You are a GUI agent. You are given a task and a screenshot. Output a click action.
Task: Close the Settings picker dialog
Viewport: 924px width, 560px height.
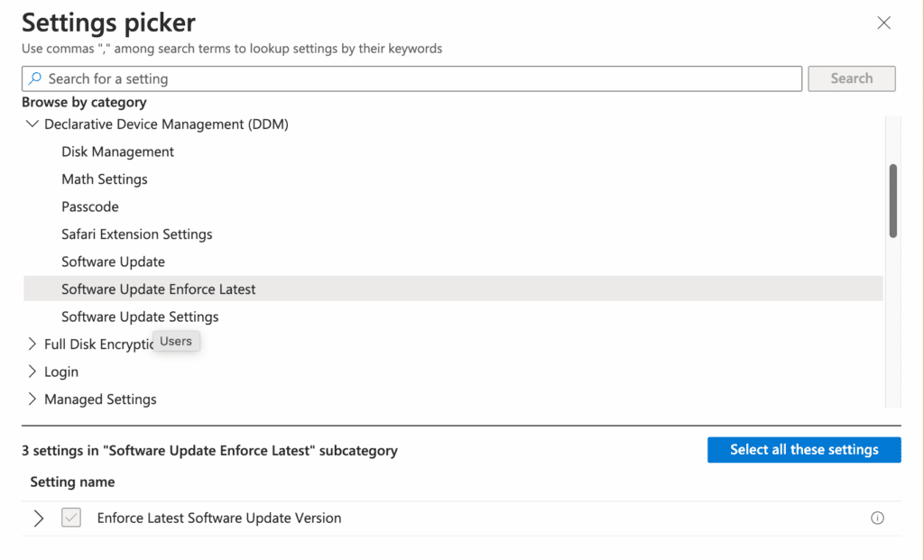(883, 23)
